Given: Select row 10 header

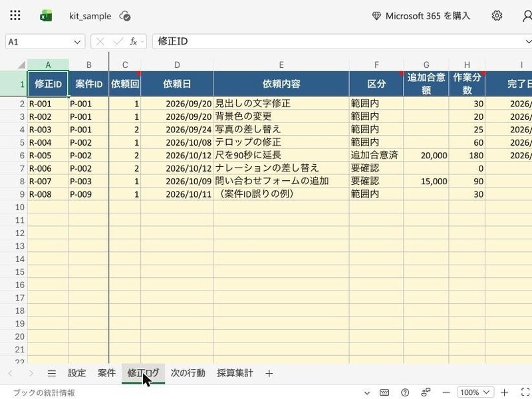Looking at the screenshot, I should [13, 207].
